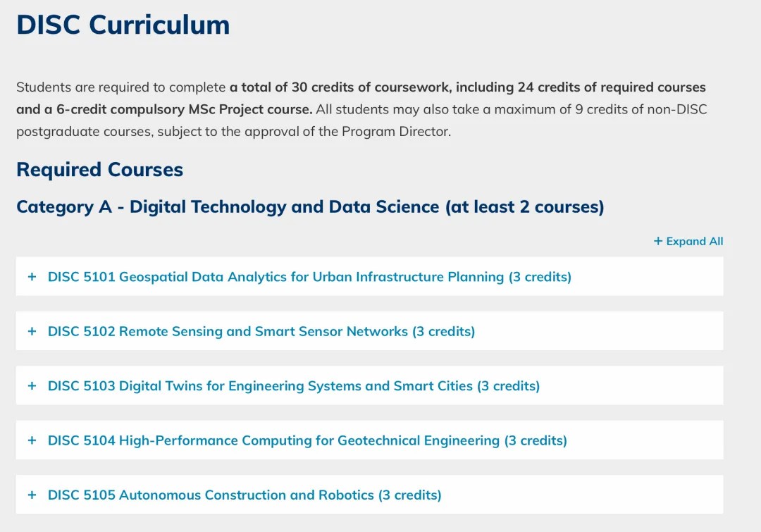Click the DISC Curriculum page heading
Screen dimensions: 761x532
(x=123, y=24)
